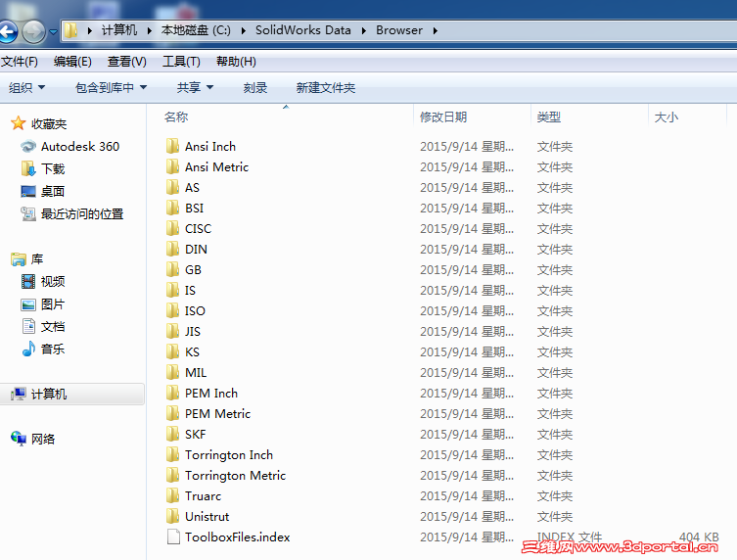Select the Torrington Metric folder name

236,476
